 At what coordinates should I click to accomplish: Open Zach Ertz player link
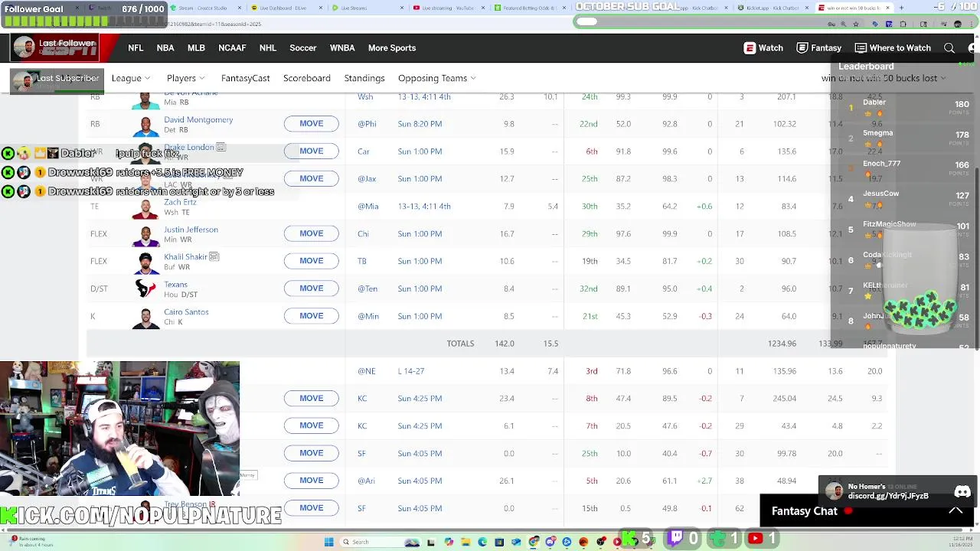point(180,202)
